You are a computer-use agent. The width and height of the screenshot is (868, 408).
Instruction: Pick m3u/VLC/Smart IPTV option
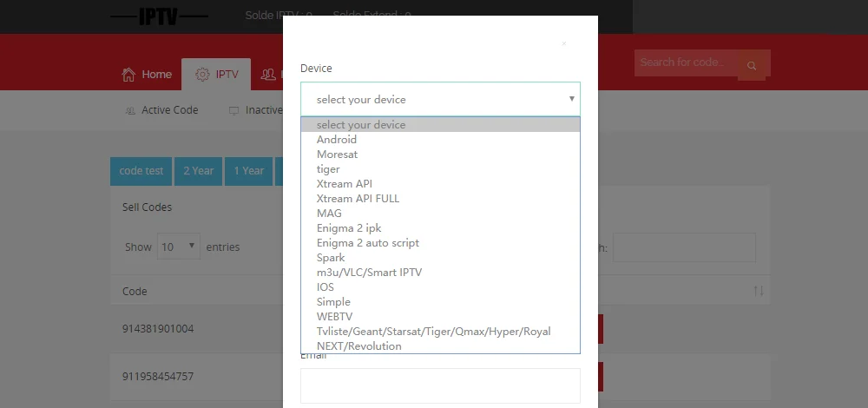pos(369,273)
